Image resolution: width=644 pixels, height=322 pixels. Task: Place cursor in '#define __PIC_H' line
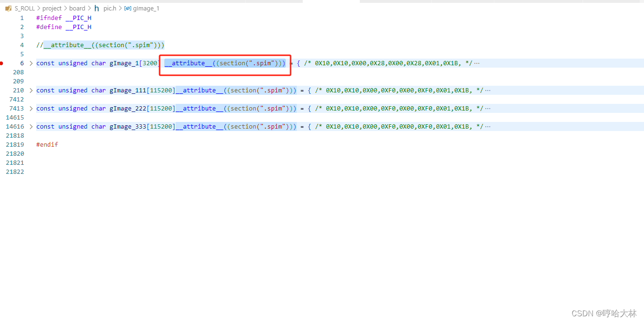(x=64, y=27)
